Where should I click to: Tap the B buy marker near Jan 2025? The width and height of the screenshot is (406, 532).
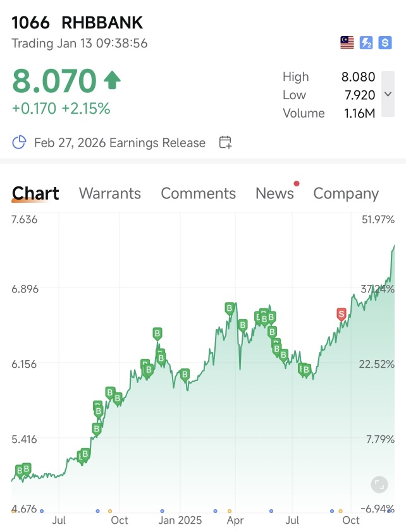point(185,375)
